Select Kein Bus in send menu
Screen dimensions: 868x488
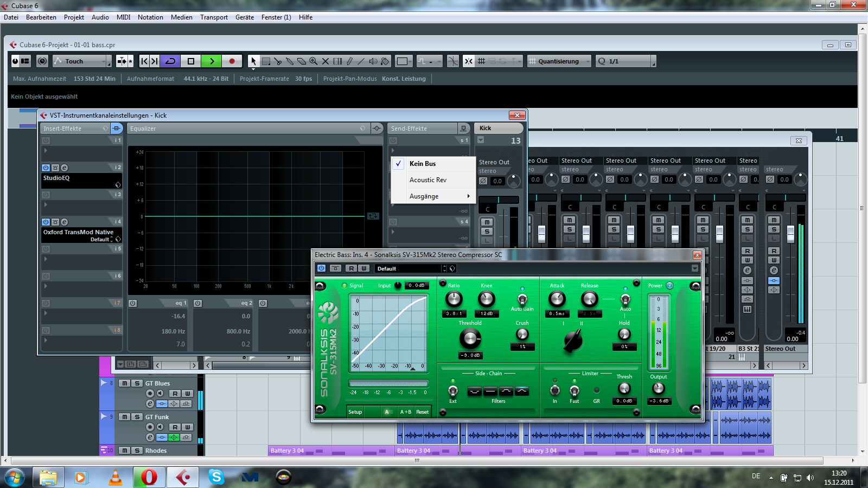433,164
